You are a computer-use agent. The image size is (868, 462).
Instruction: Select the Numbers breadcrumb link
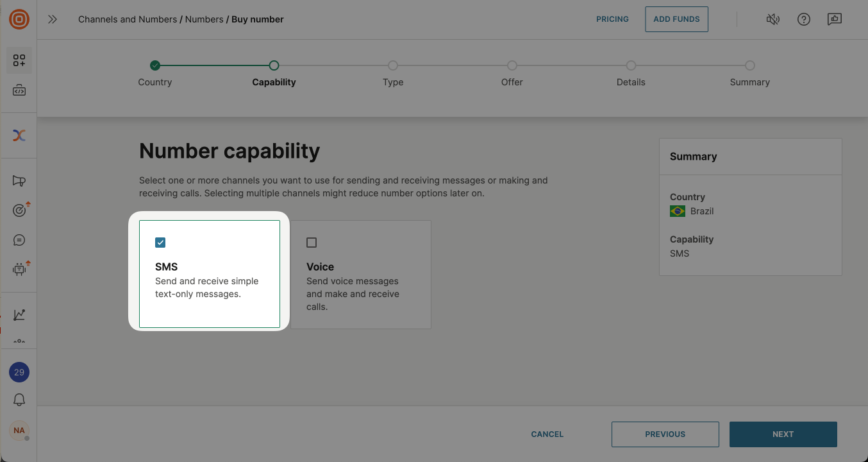point(204,19)
